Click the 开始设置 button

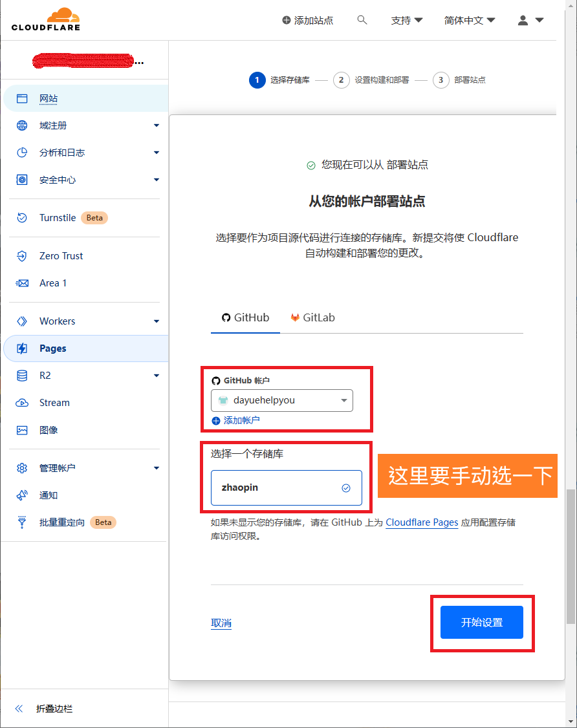[x=482, y=623]
